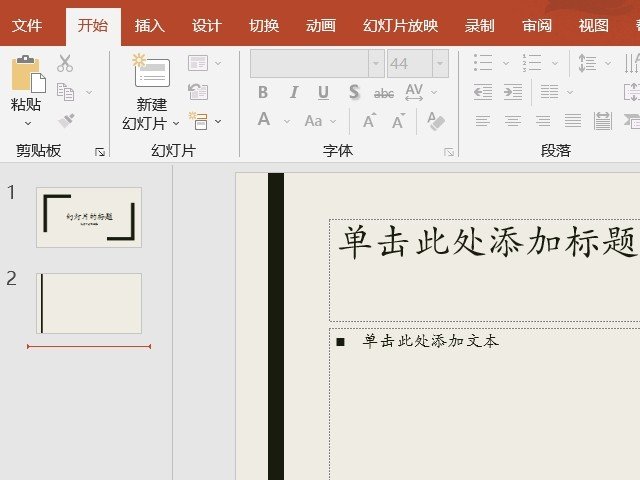The image size is (640, 480).
Task: Click the font color A icon
Action: tap(264, 120)
